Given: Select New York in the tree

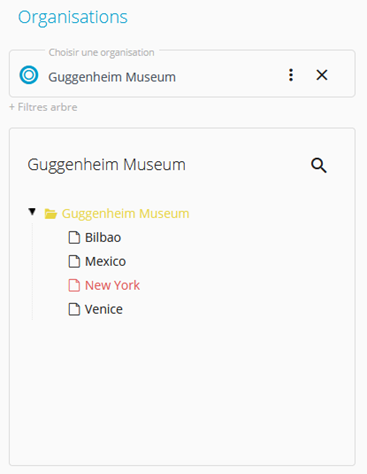Looking at the screenshot, I should coord(112,285).
